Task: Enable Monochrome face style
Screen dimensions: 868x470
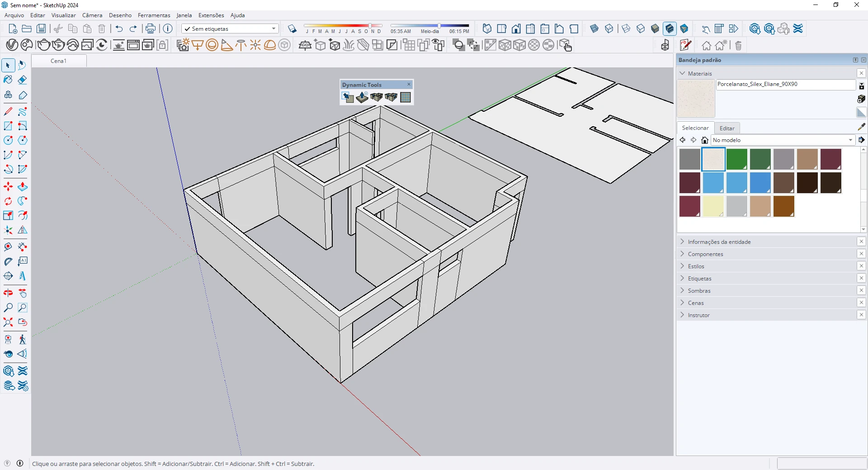Action: pyautogui.click(x=684, y=28)
